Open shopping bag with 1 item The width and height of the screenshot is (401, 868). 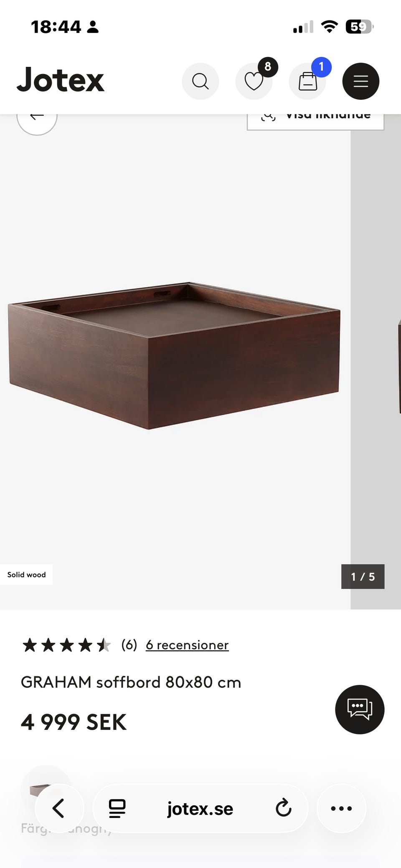(x=307, y=81)
